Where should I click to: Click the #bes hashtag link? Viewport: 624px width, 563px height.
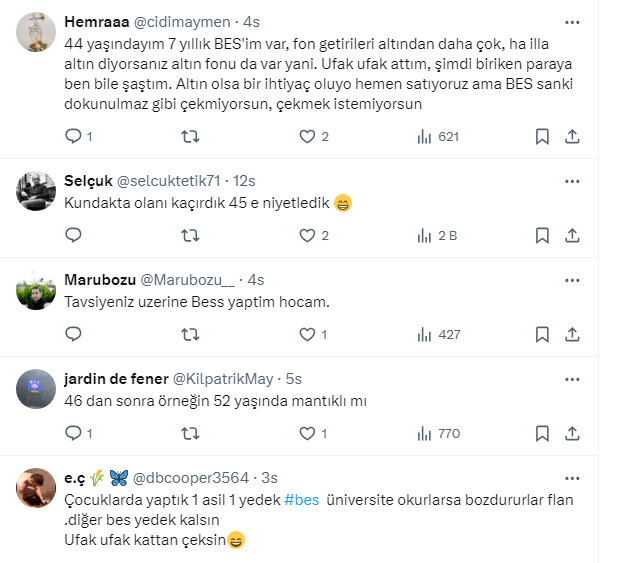point(302,499)
